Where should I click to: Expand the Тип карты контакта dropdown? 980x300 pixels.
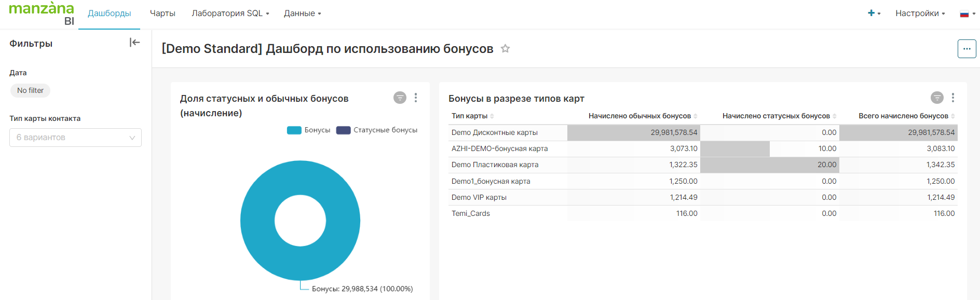click(75, 138)
